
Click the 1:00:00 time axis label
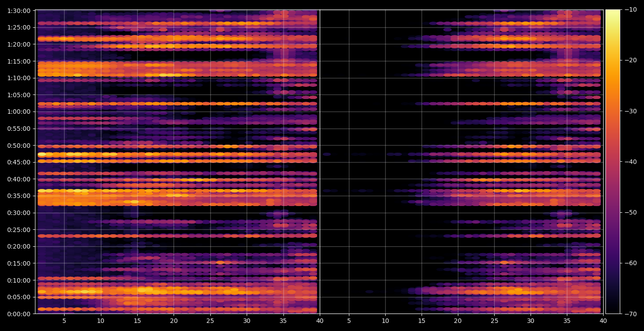(19, 112)
